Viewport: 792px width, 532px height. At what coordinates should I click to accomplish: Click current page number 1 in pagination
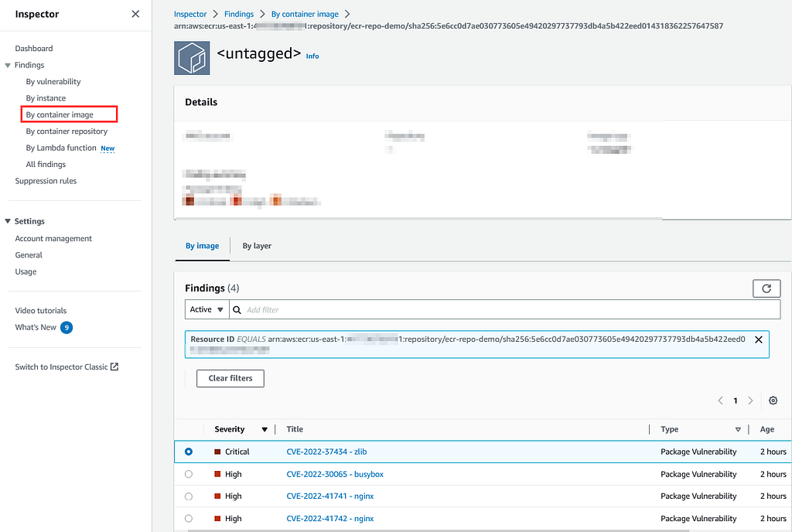[736, 401]
